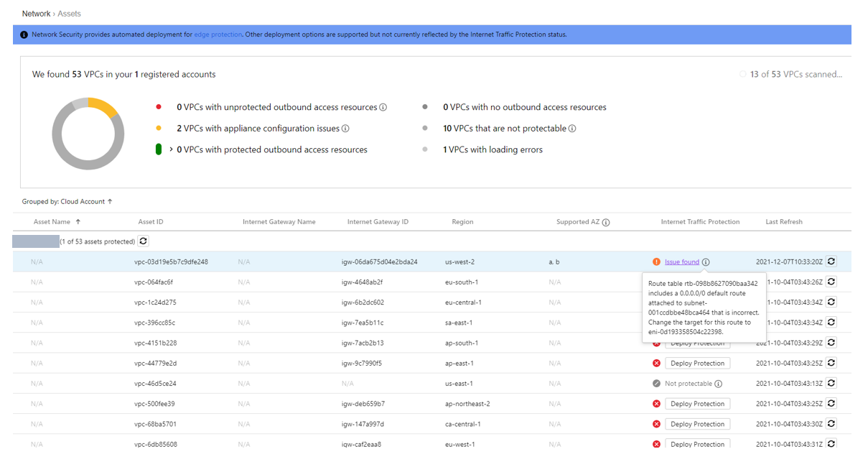Go to Network in breadcrumb
The image size is (868, 467).
36,14
